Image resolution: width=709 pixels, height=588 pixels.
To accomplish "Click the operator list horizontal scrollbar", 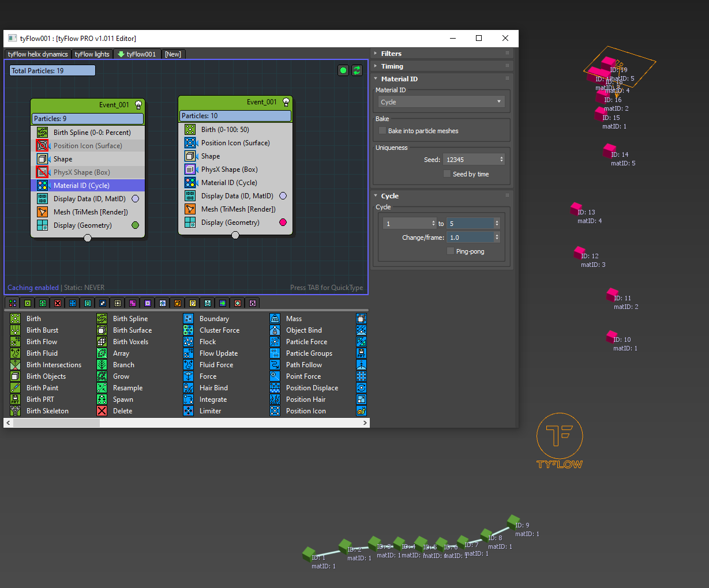I will pos(57,423).
